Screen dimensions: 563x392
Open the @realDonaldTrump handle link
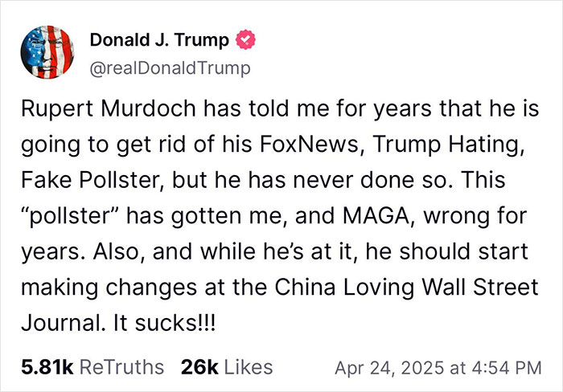pos(170,68)
